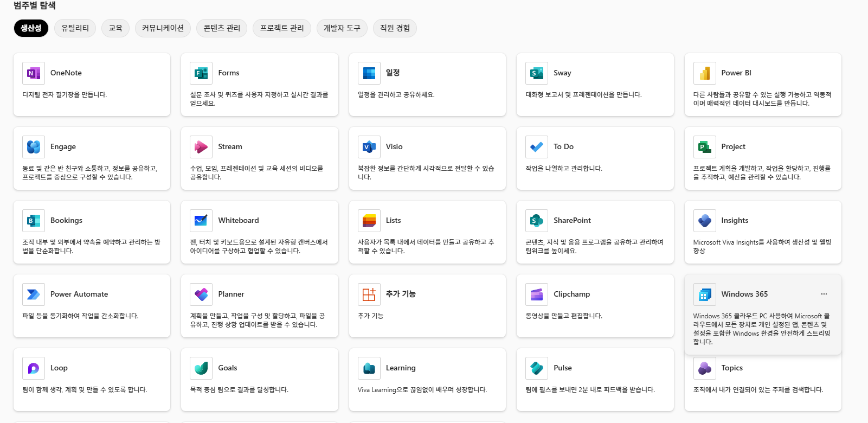This screenshot has height=423, width=868.
Task: Switch to 커뮤니케이션 category
Action: (163, 28)
